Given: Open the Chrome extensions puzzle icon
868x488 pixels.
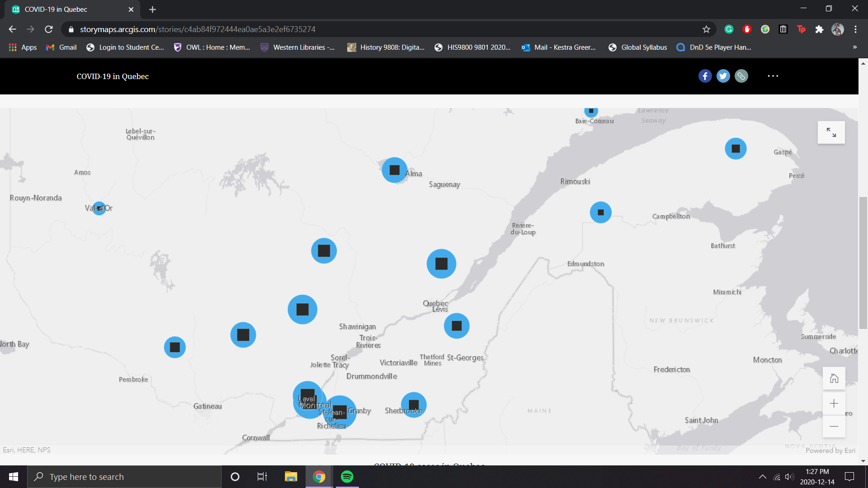Looking at the screenshot, I should pos(819,29).
